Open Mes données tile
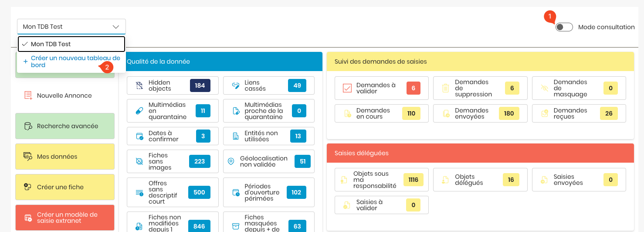644x232 pixels. pos(65,157)
